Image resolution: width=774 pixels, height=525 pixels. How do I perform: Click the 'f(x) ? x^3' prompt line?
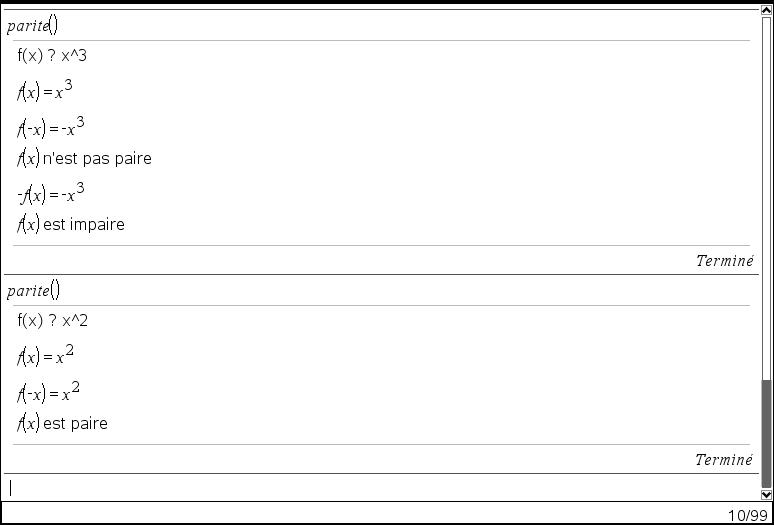coord(52,55)
